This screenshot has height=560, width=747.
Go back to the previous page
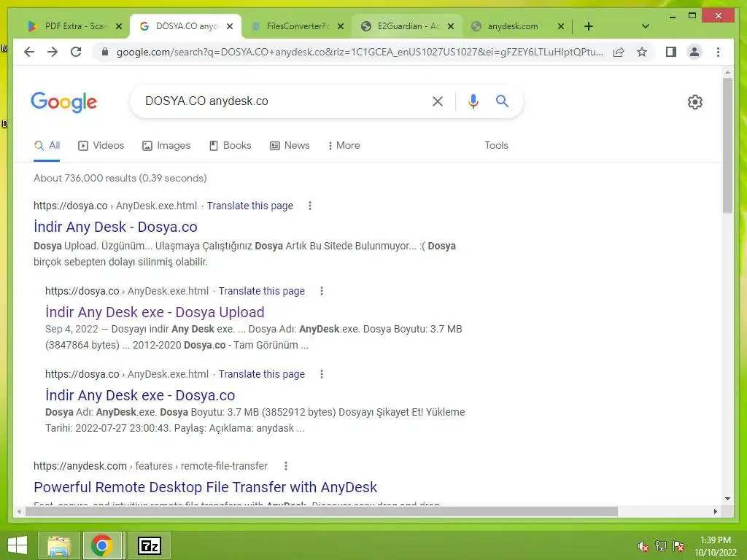(29, 52)
